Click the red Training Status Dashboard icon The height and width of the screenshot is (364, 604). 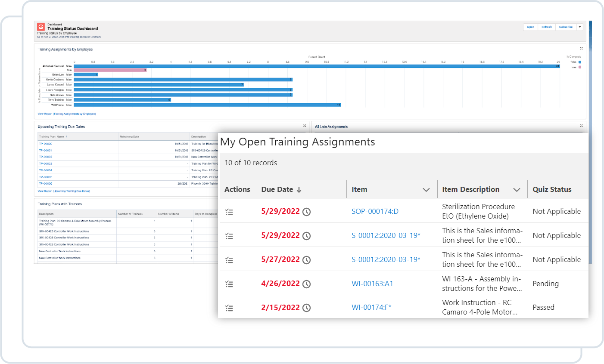41,27
